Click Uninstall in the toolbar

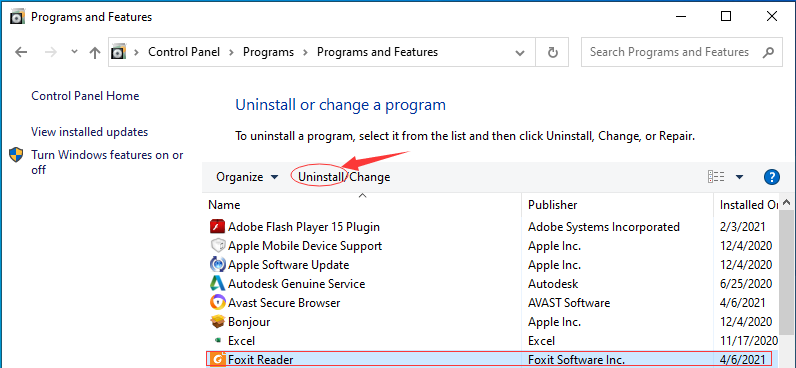pyautogui.click(x=320, y=177)
